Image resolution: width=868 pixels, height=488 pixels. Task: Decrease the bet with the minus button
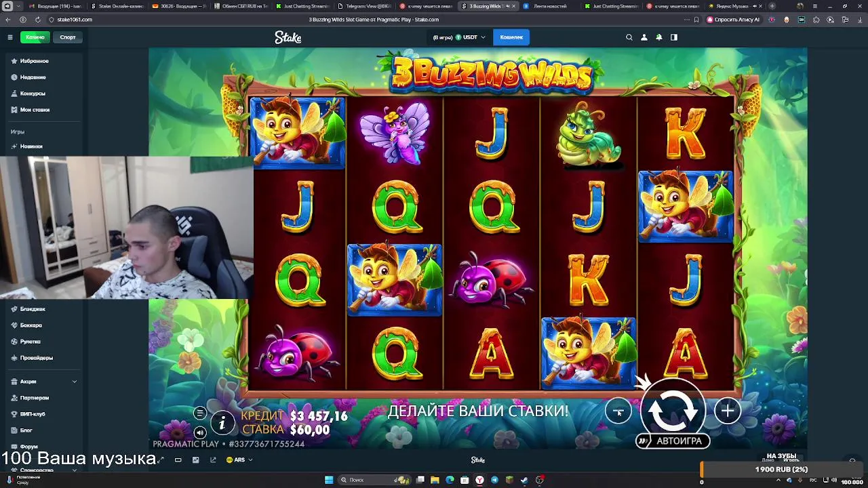(618, 411)
